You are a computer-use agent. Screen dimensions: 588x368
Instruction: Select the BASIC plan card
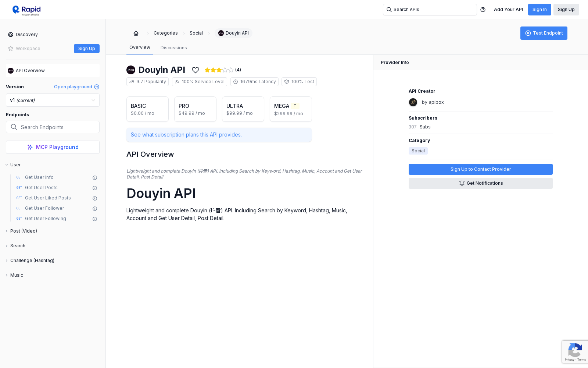tap(147, 109)
